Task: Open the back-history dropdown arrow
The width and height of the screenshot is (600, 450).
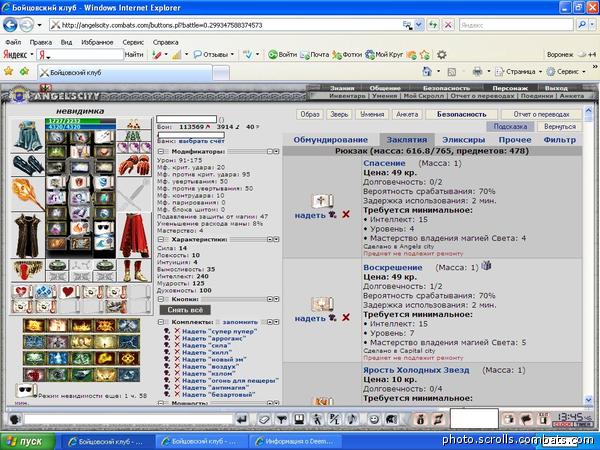Action: coord(39,25)
